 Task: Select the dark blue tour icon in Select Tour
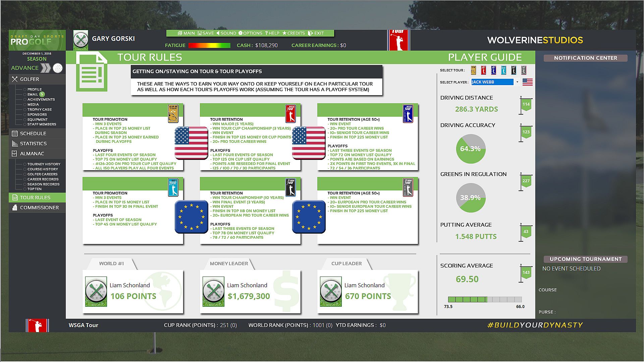(x=493, y=70)
